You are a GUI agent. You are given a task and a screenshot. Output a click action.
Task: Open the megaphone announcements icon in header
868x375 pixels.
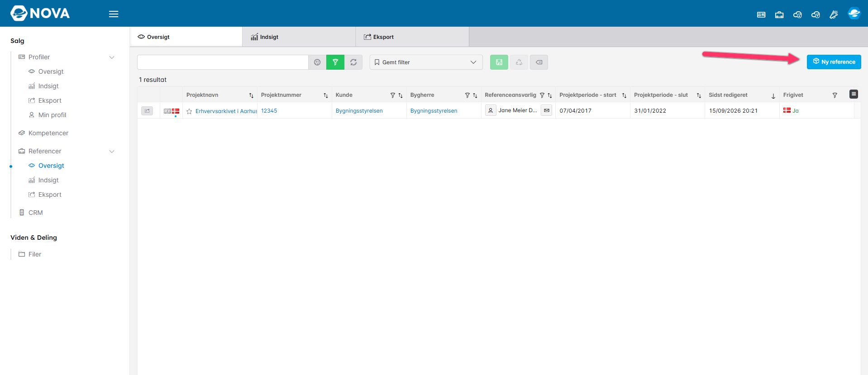point(834,14)
